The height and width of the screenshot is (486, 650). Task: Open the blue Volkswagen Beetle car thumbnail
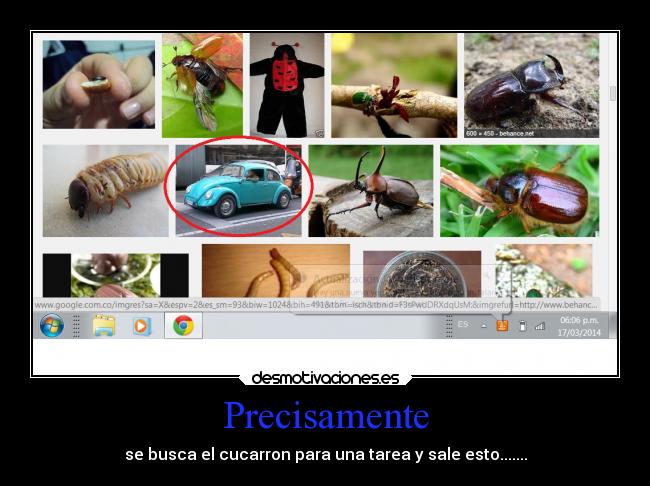pyautogui.click(x=238, y=191)
